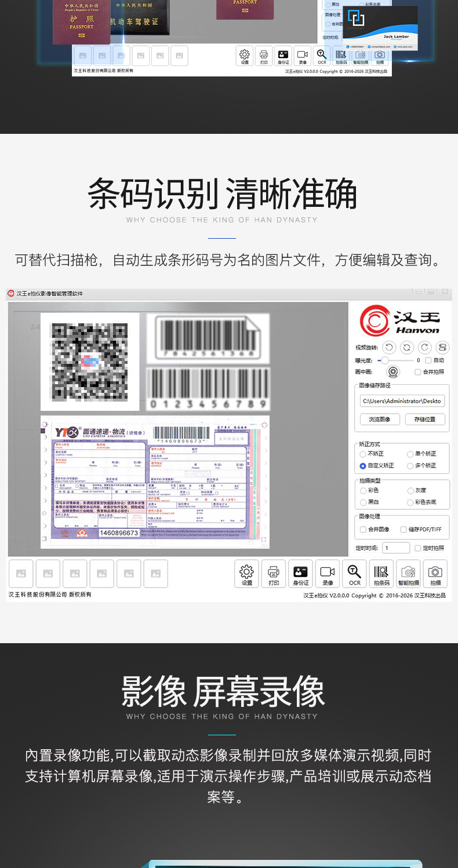
Task: Open 身份证 ID card scan in the lower toolbar
Action: coord(300,573)
